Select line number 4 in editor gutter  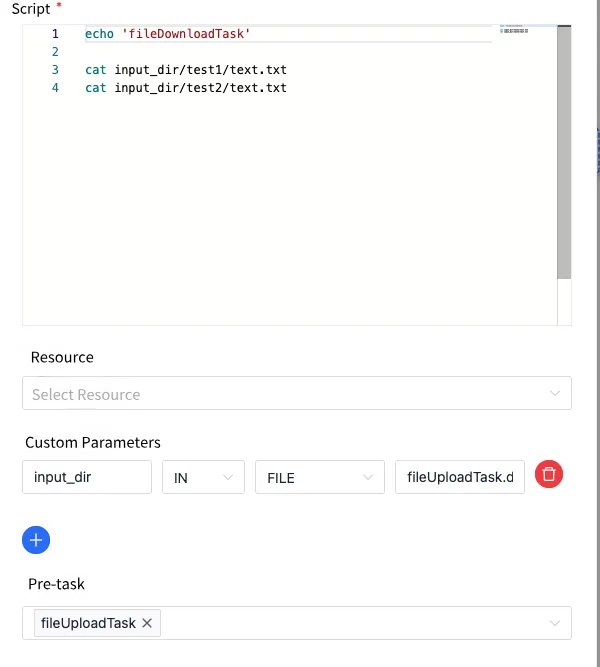55,88
